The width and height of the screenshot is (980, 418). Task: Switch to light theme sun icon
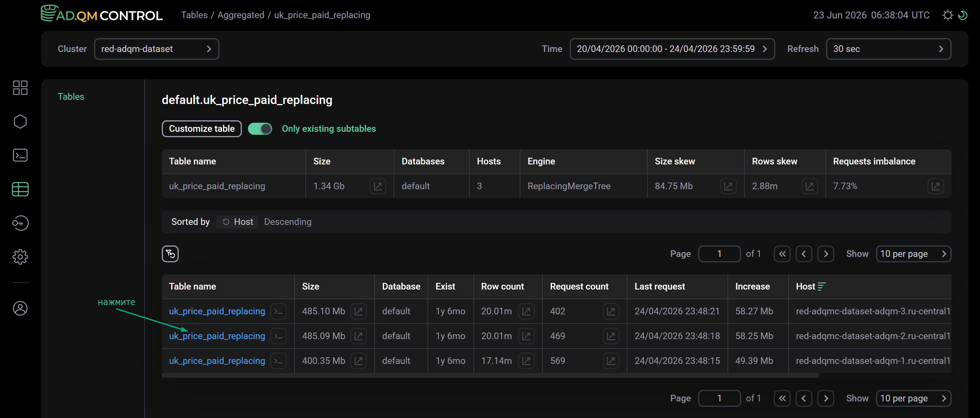948,15
